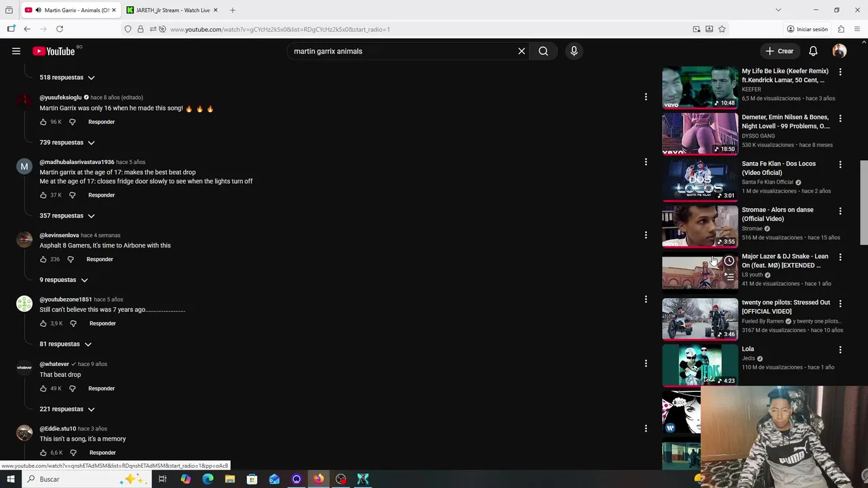This screenshot has width=868, height=488.
Task: Open three-dot menu for Lola video
Action: point(840,350)
